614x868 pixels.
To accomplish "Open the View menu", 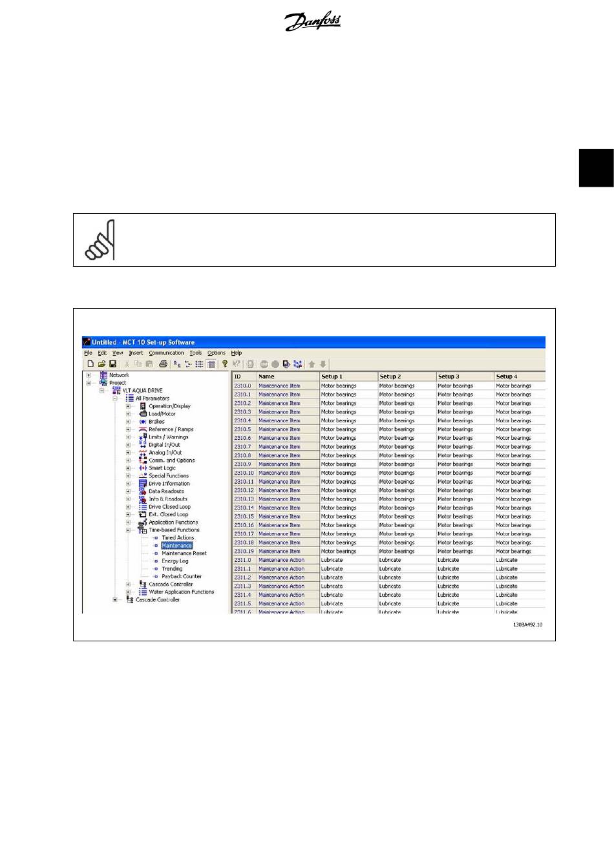I will (118, 353).
